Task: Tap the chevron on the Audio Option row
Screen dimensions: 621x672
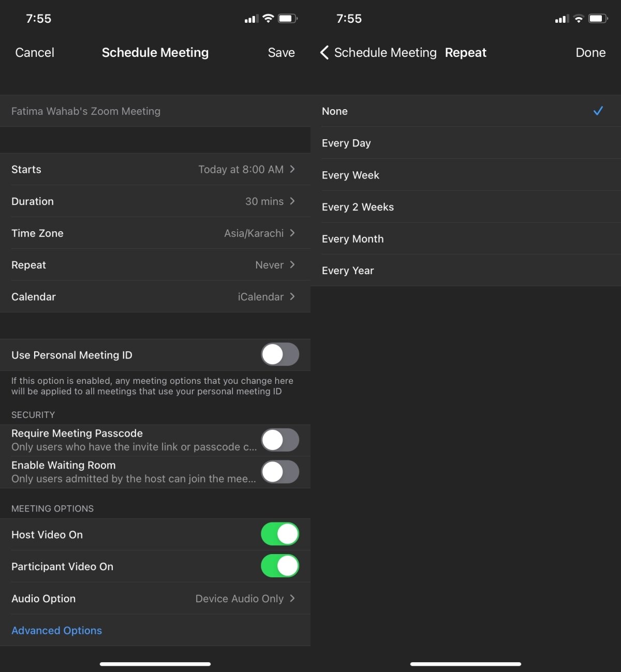Action: pos(292,599)
